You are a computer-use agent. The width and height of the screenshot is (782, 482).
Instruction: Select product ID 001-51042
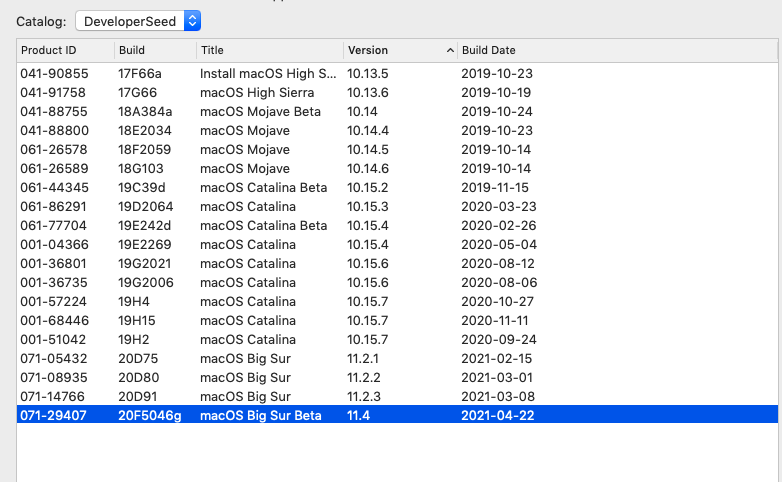click(x=53, y=339)
